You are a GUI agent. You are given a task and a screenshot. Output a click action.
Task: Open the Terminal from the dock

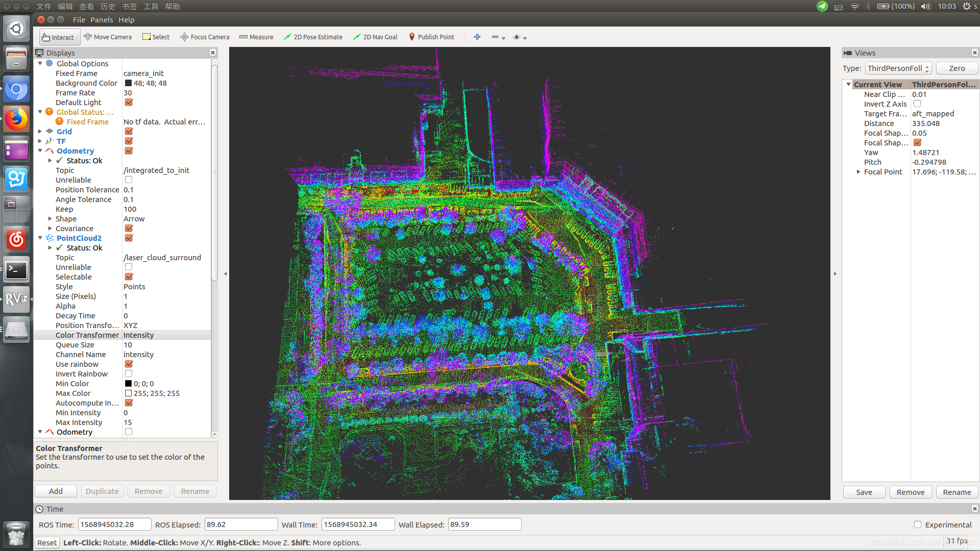pyautogui.click(x=16, y=270)
